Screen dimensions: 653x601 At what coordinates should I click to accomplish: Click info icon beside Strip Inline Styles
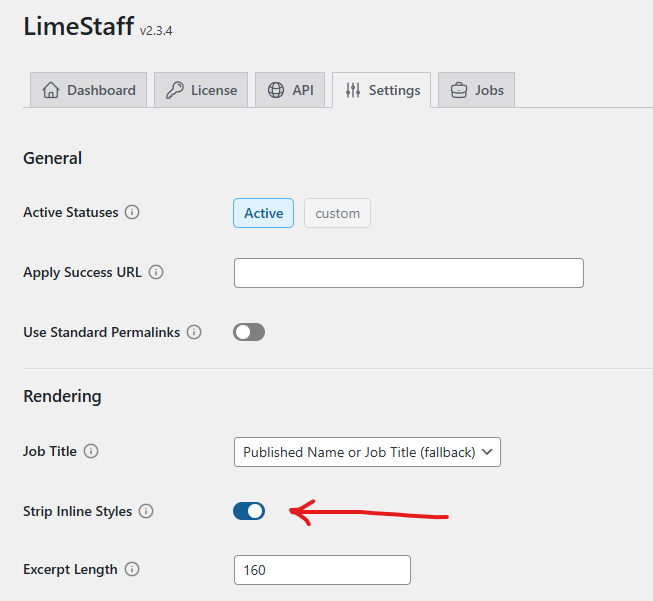click(146, 511)
